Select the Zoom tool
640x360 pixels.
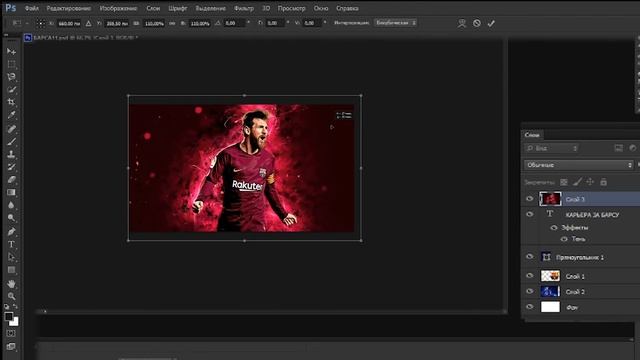click(11, 296)
